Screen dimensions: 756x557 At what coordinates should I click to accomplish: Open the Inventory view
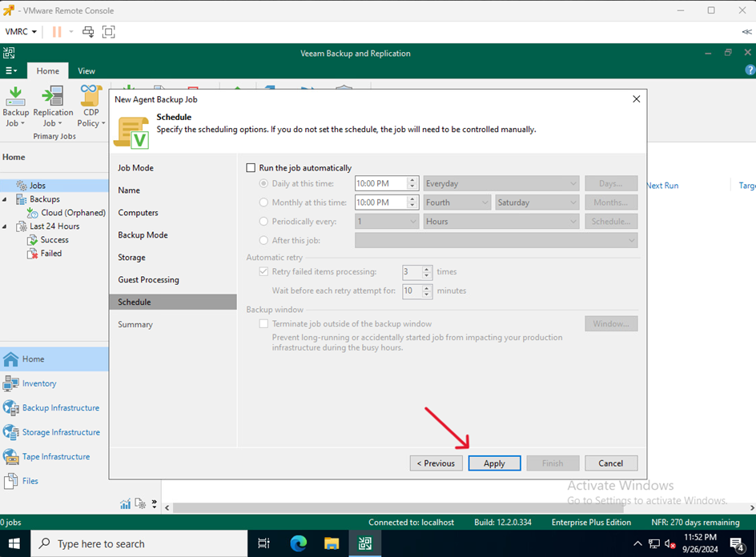38,383
